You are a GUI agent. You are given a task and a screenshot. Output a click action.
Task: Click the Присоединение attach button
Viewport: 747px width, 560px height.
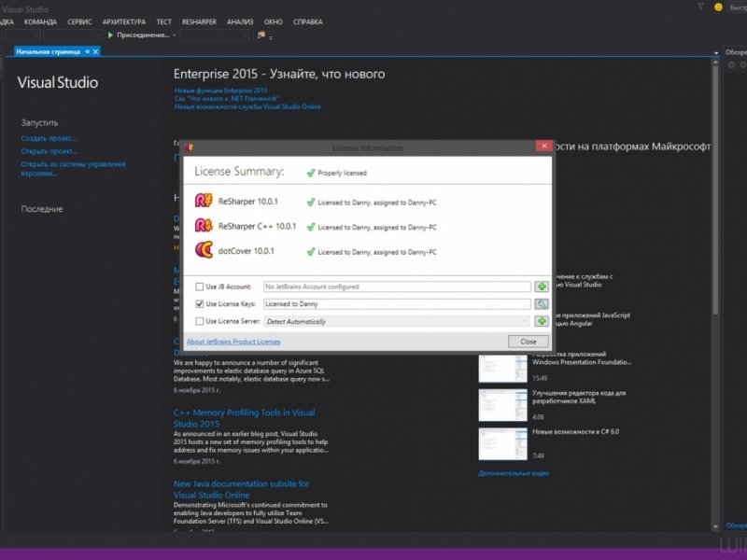point(138,35)
